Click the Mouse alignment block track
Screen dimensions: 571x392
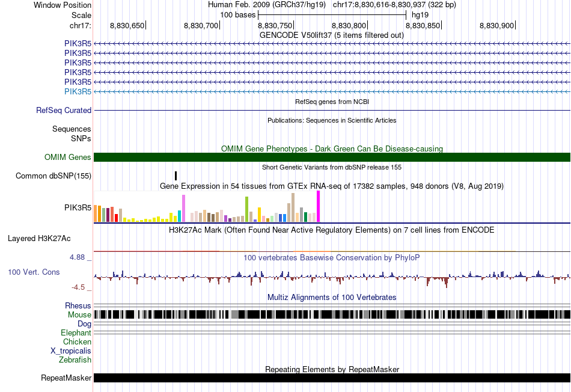click(332, 314)
